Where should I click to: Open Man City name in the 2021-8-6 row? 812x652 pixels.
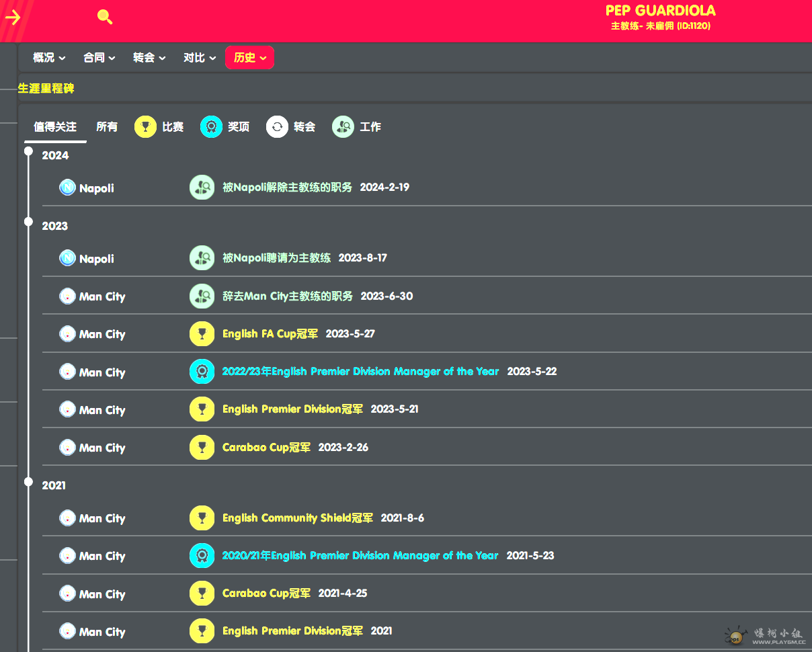click(102, 519)
